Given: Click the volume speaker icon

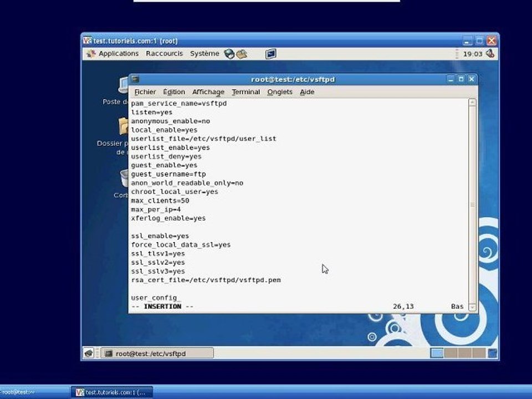Looking at the screenshot, I should point(490,54).
